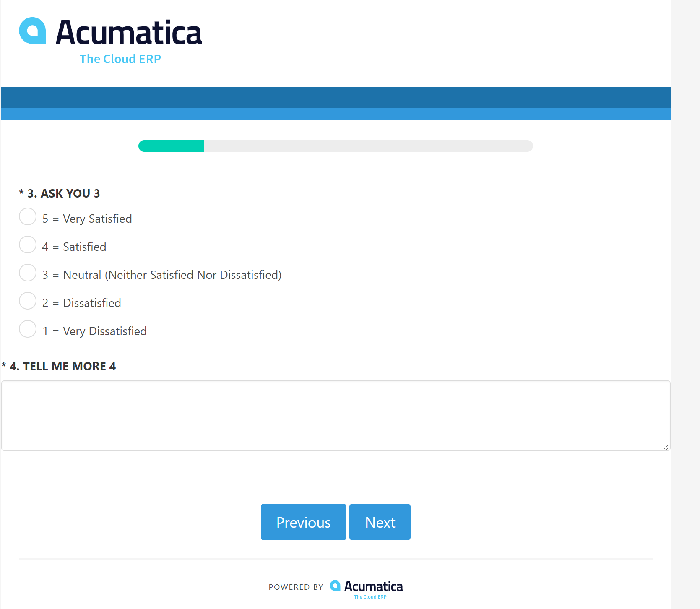This screenshot has width=700, height=609.
Task: Click the Acumatica teardrop logo icon top left
Action: pos(33,31)
